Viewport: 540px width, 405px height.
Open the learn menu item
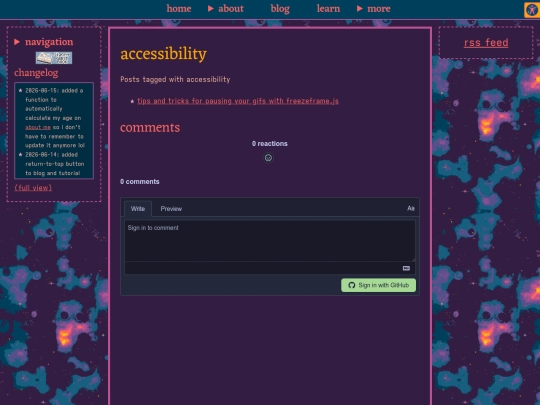[x=328, y=9]
